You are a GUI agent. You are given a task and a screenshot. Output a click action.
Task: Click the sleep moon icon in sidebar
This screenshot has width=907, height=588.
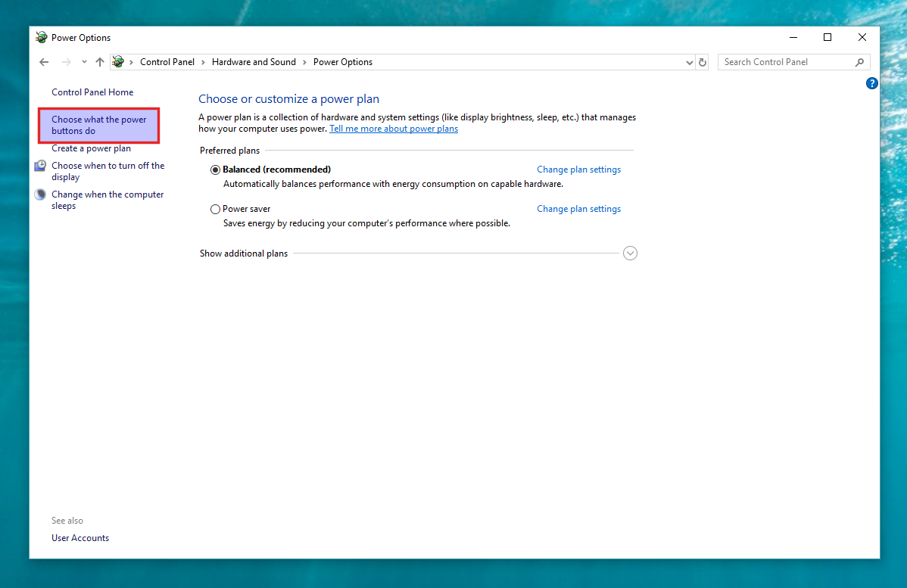(x=40, y=194)
